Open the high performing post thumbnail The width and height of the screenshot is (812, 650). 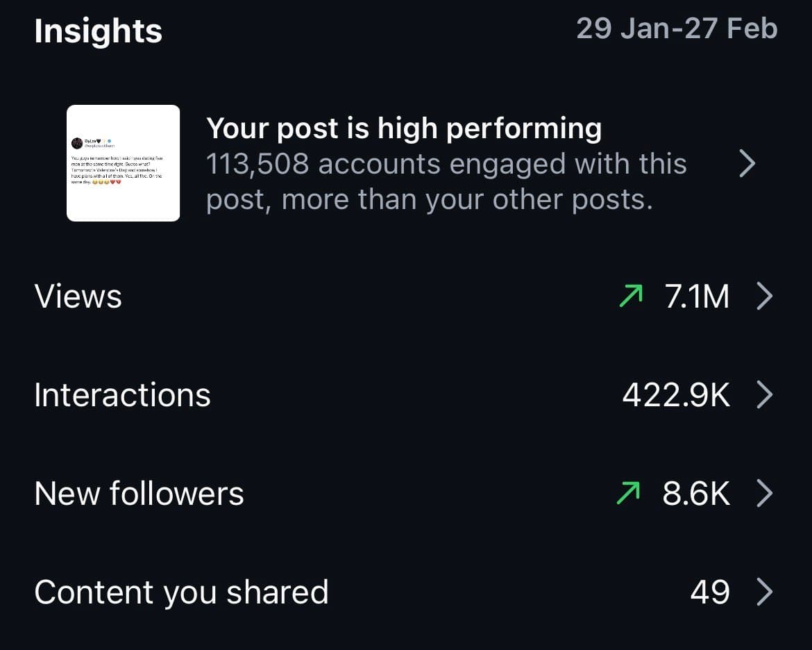[x=122, y=163]
